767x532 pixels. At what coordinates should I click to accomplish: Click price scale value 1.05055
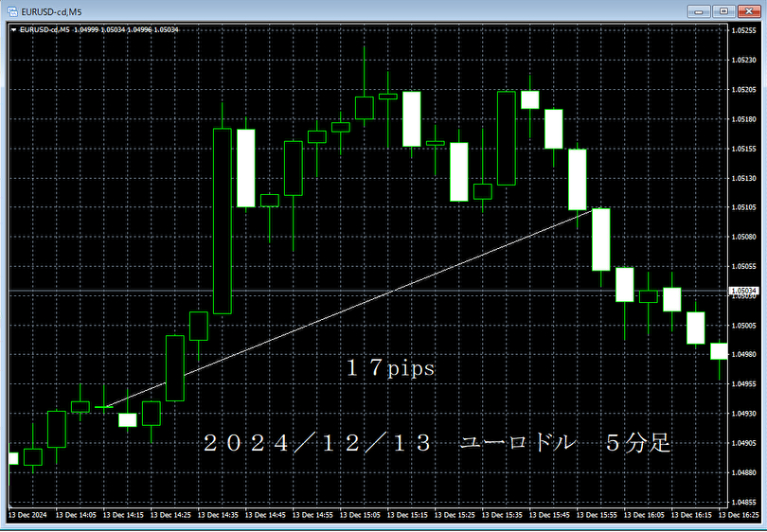click(x=743, y=267)
